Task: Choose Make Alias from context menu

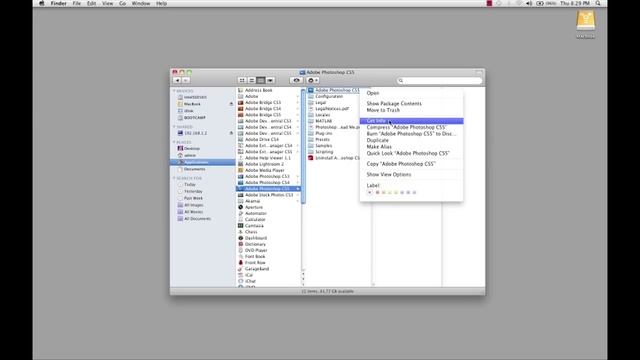Action: click(411, 147)
